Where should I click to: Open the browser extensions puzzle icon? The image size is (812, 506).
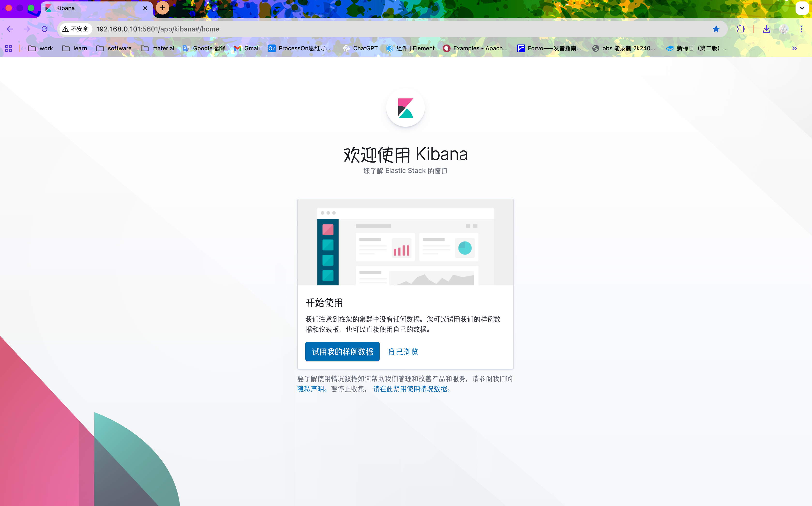[740, 29]
